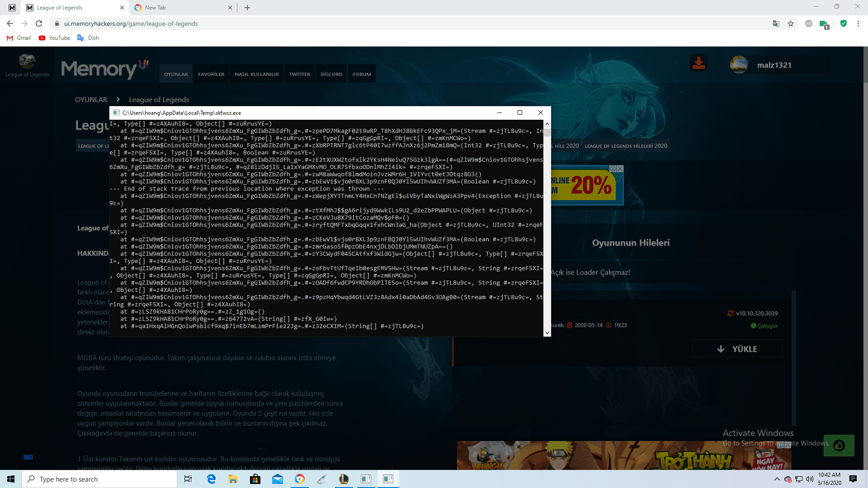Show hidden system tray icons

[777, 479]
